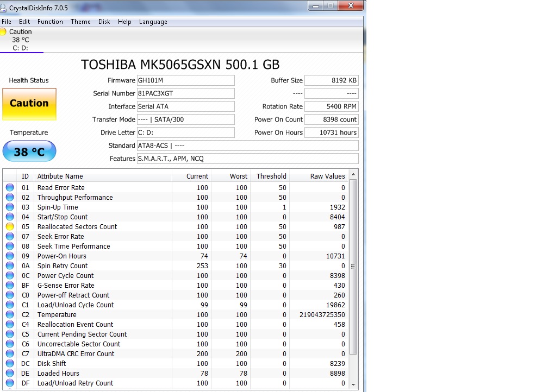Click the status orb for Uncorrectable Sector Count
The width and height of the screenshot is (536, 392).
click(10, 344)
